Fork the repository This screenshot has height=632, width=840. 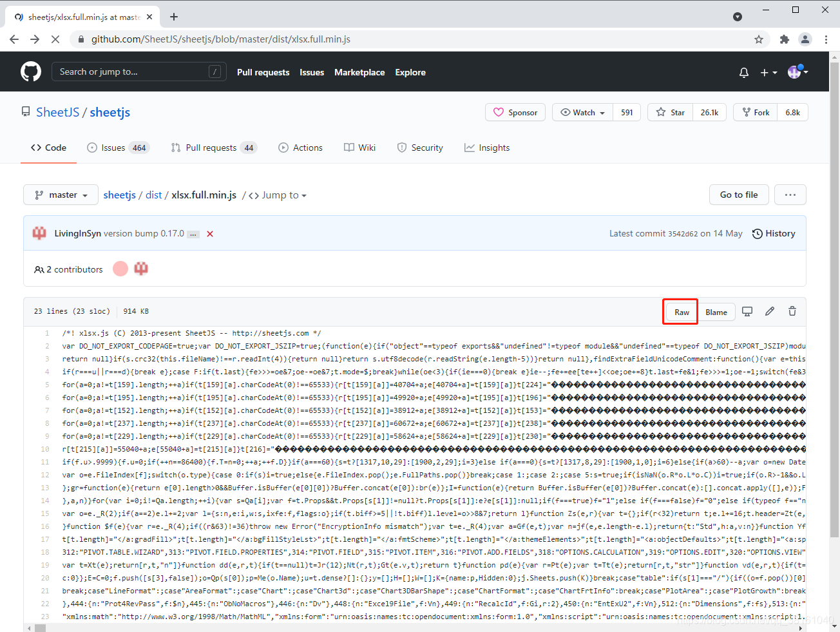pyautogui.click(x=756, y=112)
